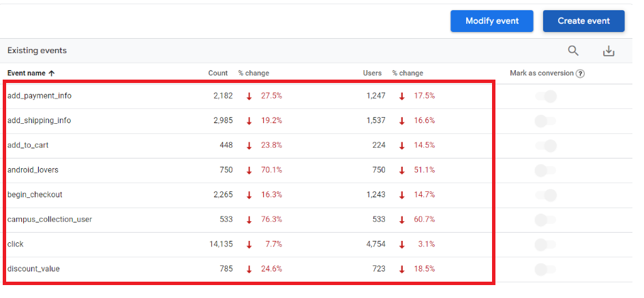Toggle conversion for add_payment_info

(546, 97)
